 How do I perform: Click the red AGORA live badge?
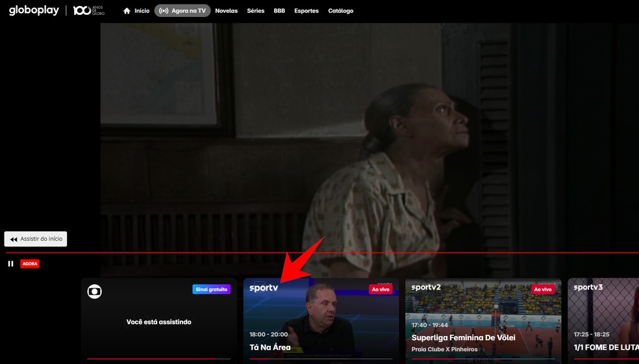(x=30, y=264)
